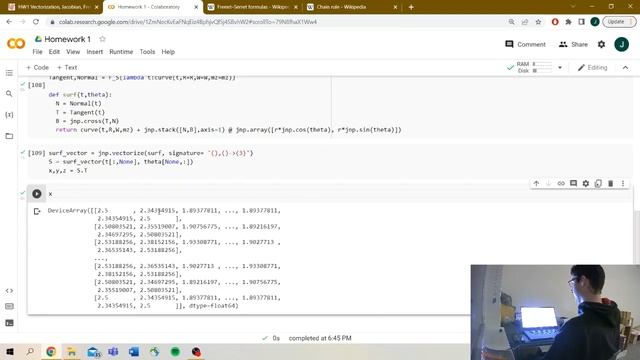
Task: Open the table of contents sidebar icon
Action: [9, 73]
